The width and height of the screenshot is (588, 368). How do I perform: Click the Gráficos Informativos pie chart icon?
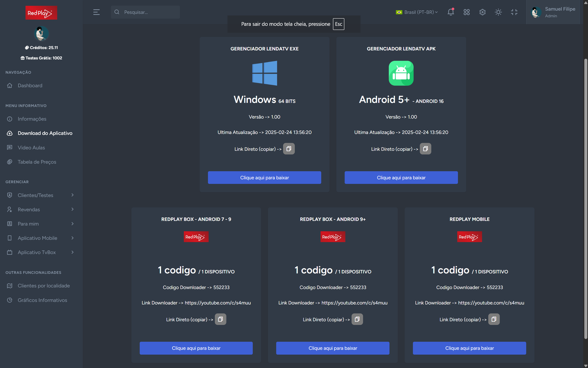click(10, 300)
